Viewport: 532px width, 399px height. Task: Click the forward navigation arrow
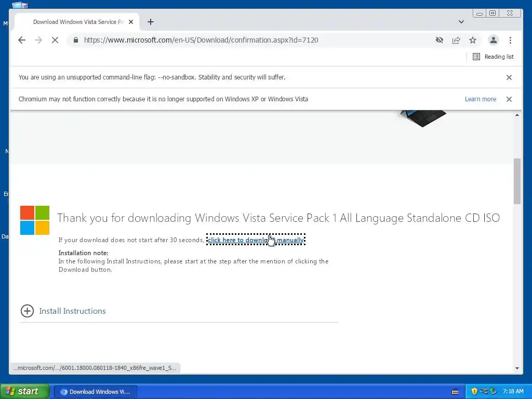(x=38, y=40)
